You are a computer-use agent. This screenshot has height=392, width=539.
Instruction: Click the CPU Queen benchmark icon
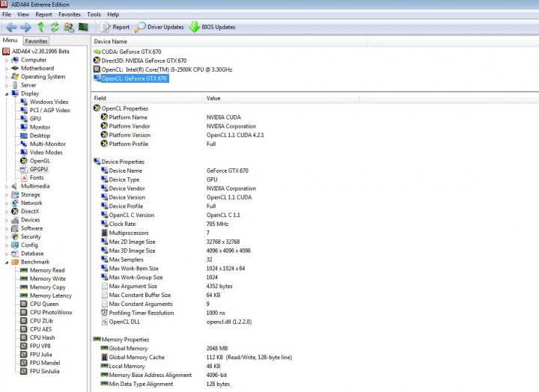click(x=24, y=304)
